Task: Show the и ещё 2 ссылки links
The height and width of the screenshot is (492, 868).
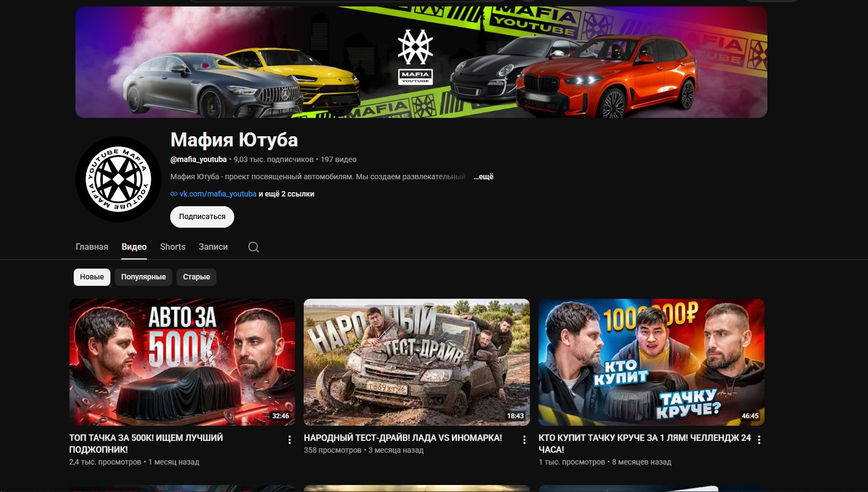Action: point(286,194)
